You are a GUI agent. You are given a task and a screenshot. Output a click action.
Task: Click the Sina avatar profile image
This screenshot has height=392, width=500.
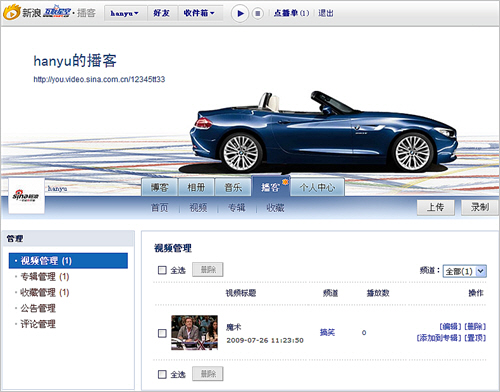(26, 196)
